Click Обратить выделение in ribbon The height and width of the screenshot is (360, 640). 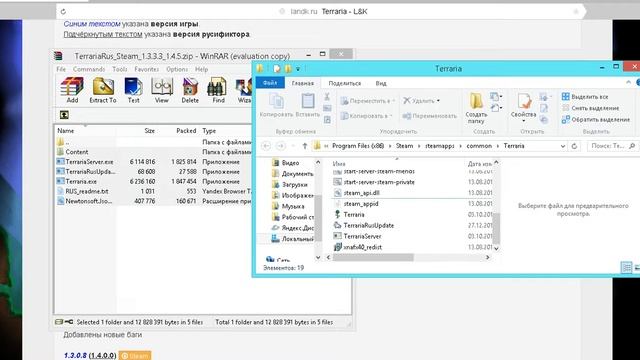(596, 120)
